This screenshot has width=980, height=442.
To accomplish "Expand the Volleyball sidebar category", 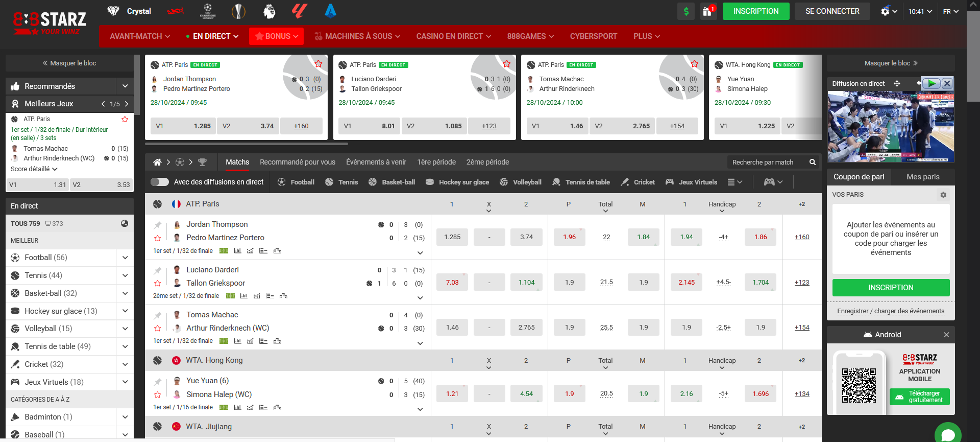I will [x=125, y=329].
